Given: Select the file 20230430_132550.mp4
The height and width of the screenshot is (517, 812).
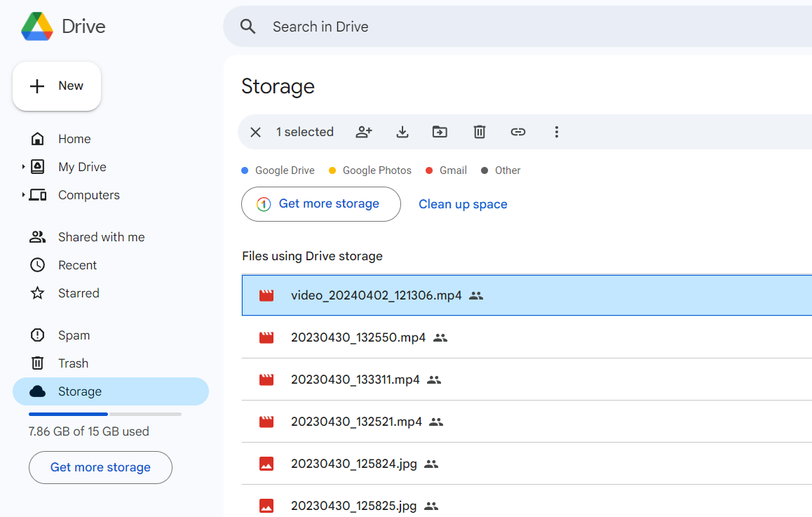Looking at the screenshot, I should tap(358, 337).
